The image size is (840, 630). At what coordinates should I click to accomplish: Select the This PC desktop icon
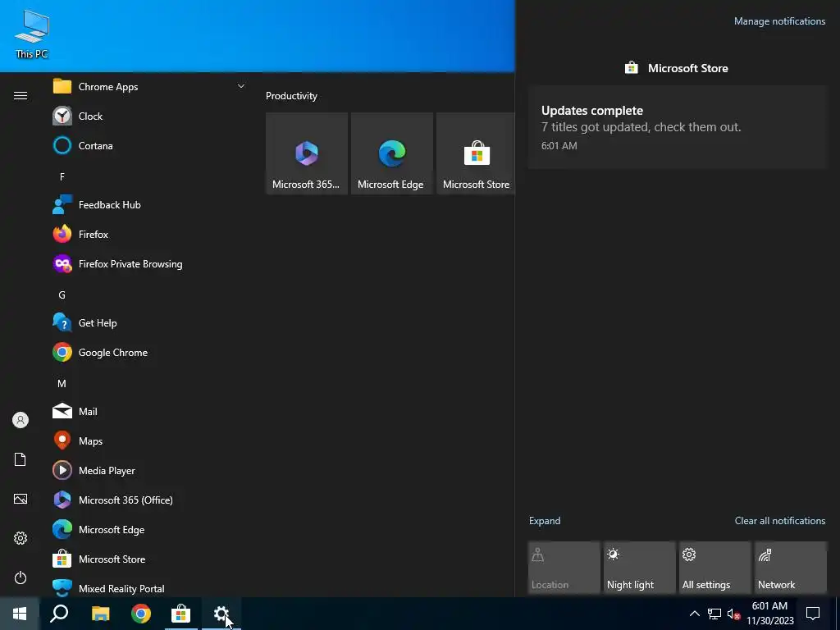pyautogui.click(x=32, y=34)
